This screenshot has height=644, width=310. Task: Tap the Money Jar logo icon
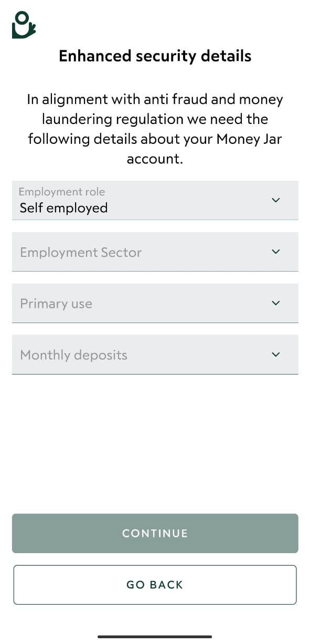[x=24, y=25]
